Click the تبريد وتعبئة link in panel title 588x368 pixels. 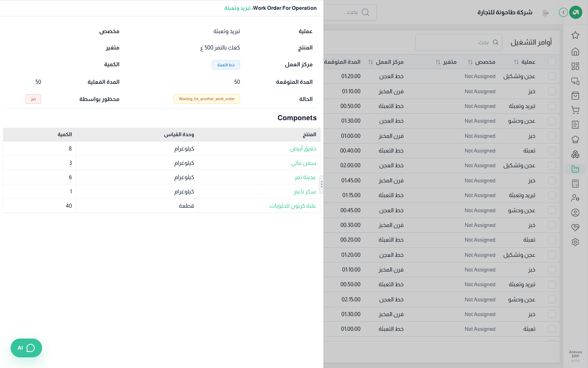237,8
